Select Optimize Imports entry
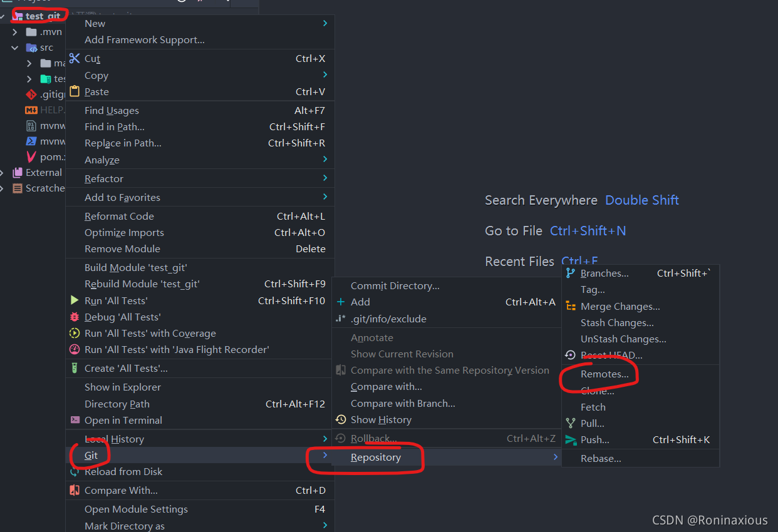778x532 pixels. (200, 232)
